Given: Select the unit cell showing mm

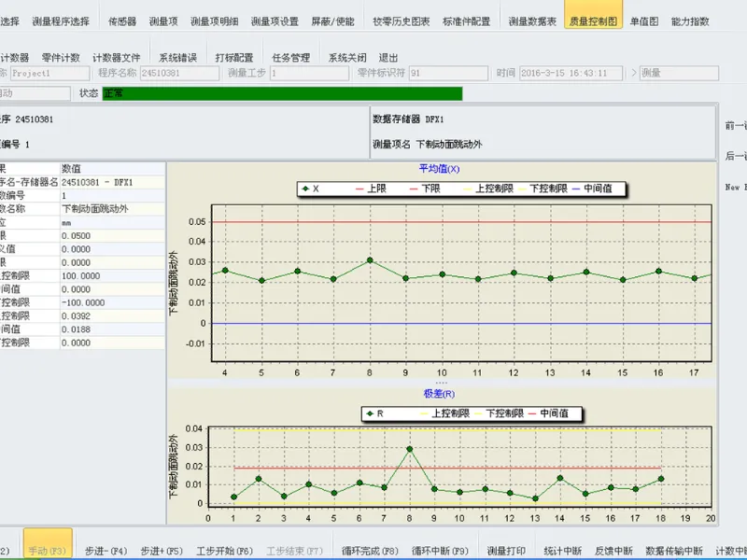Looking at the screenshot, I should (x=112, y=222).
